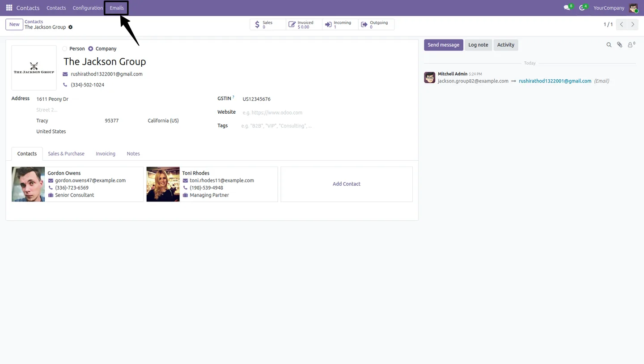
Task: Click the Activity button
Action: tap(506, 45)
